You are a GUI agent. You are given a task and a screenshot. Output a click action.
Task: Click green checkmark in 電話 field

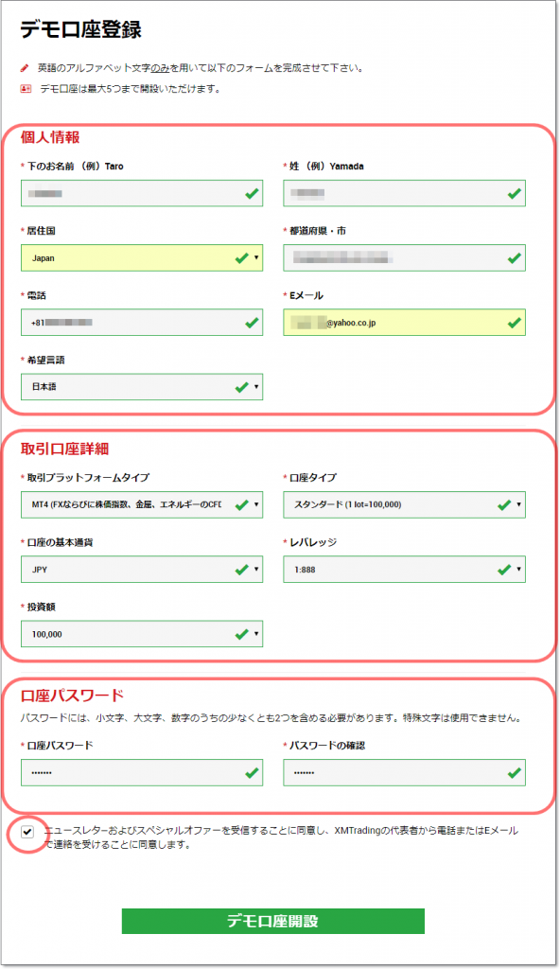pyautogui.click(x=252, y=323)
